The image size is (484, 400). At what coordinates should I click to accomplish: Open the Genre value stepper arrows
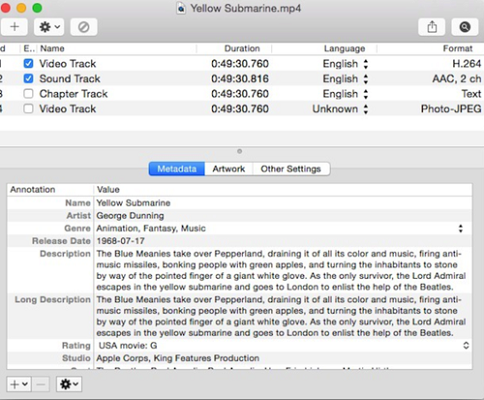pos(461,228)
